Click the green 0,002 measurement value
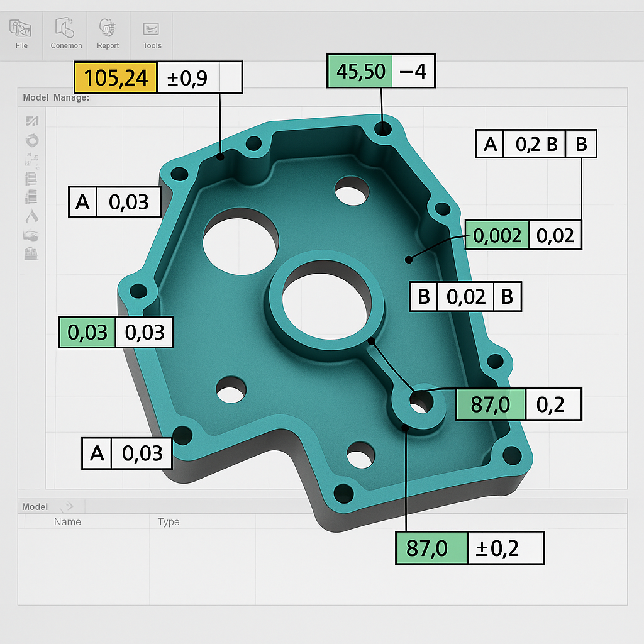 (x=497, y=235)
